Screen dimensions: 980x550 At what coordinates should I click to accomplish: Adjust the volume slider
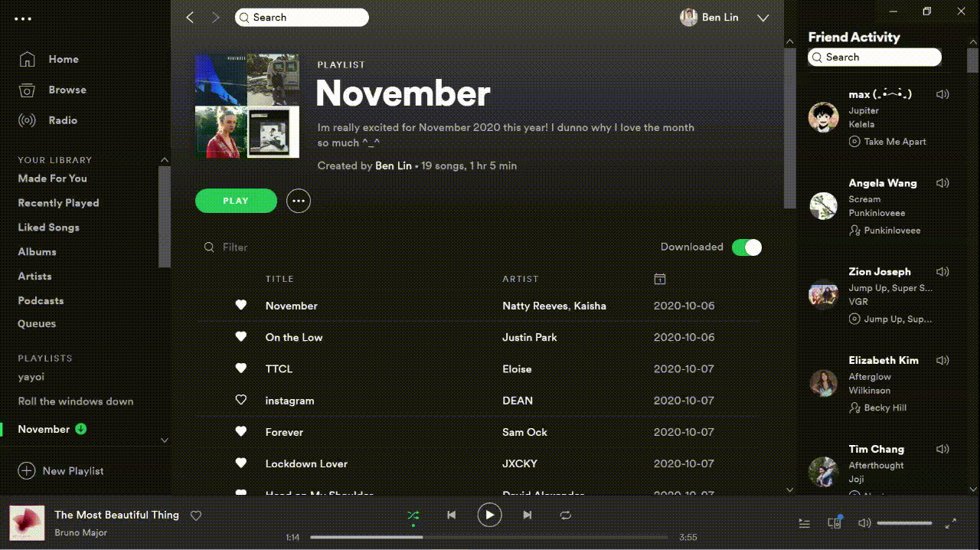(904, 523)
